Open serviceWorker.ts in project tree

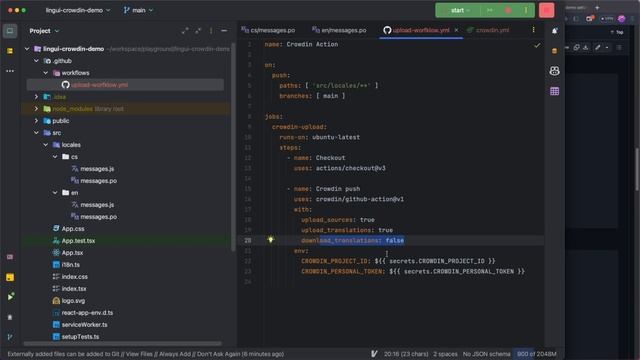[84, 324]
